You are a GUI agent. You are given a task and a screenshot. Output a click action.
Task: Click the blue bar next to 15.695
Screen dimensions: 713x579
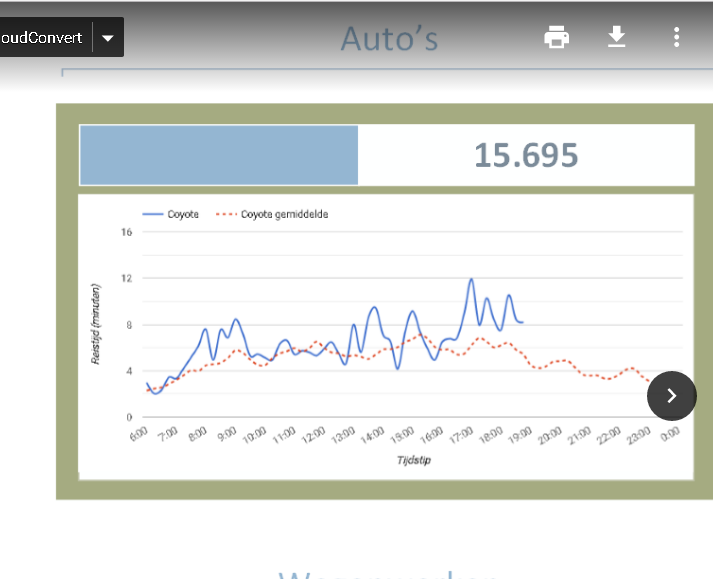click(219, 155)
